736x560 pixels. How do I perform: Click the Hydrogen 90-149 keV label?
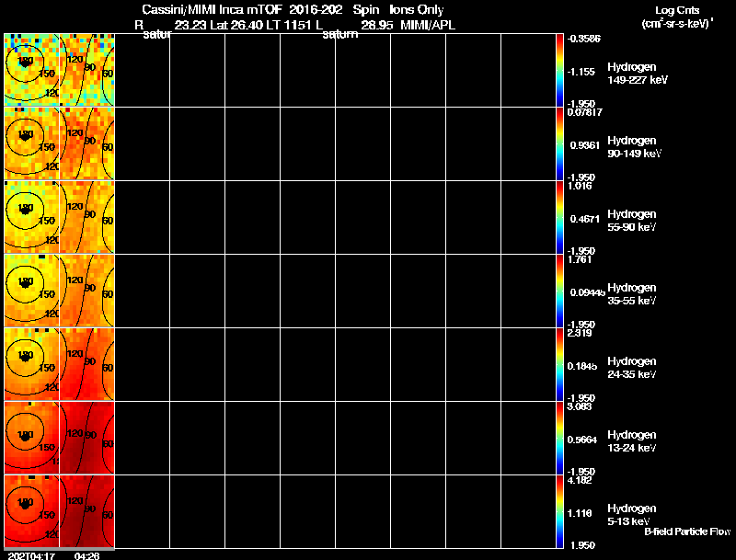pyautogui.click(x=634, y=147)
